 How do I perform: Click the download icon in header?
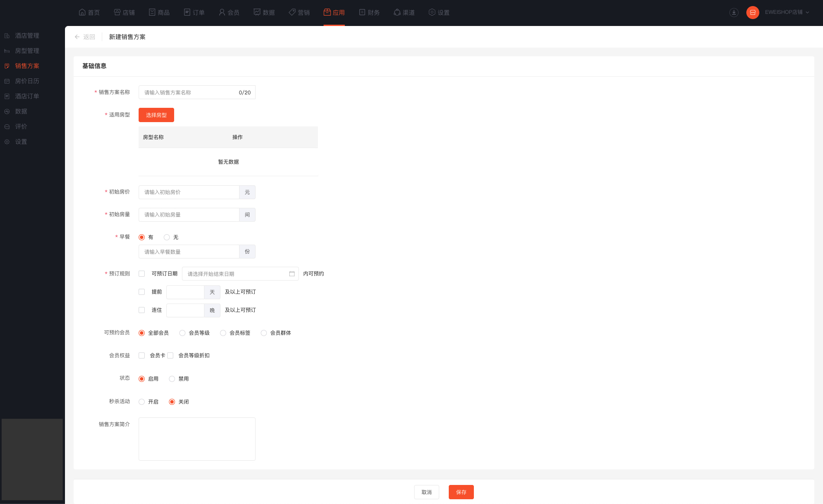[x=734, y=13]
